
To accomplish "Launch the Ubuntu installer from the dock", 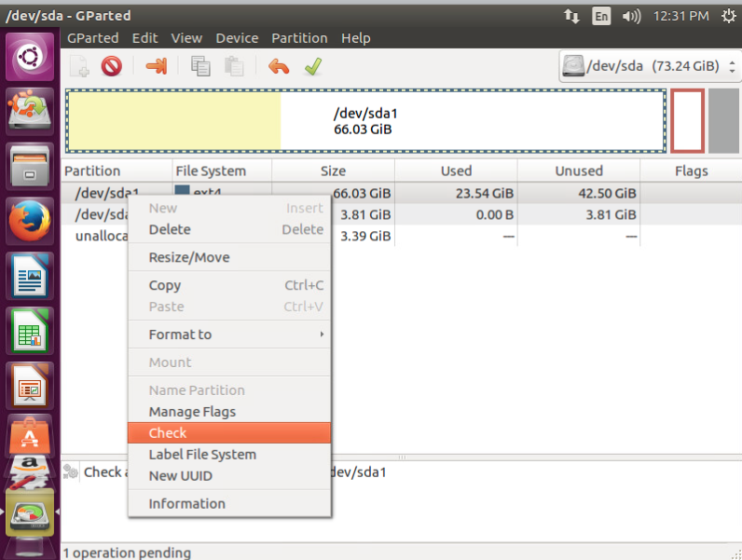I will pos(30,112).
